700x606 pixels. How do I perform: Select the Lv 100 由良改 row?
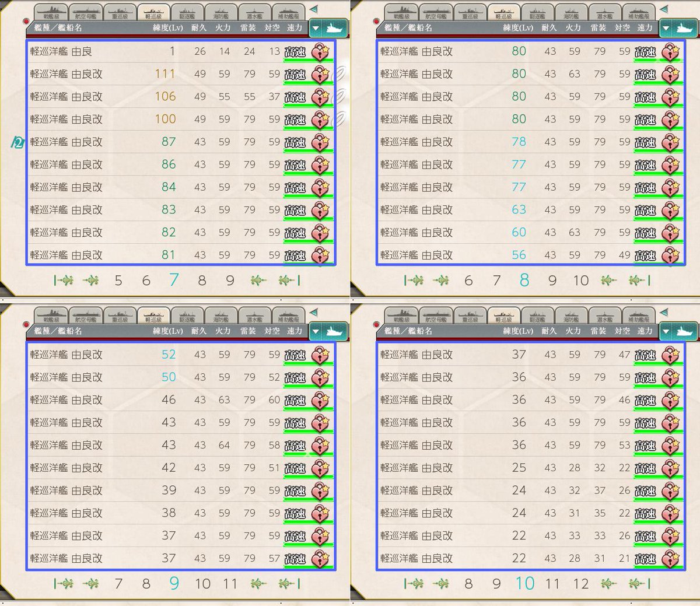tap(181, 120)
